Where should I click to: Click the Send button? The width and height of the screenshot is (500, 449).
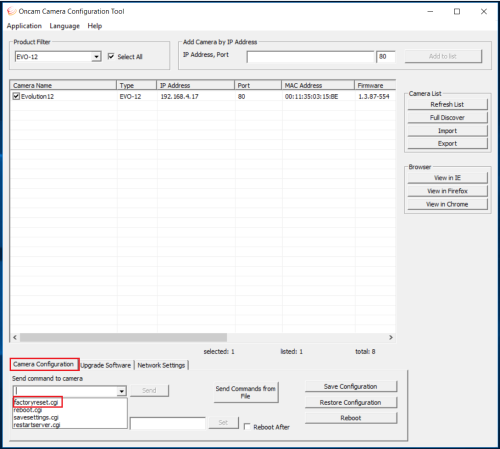click(x=149, y=390)
